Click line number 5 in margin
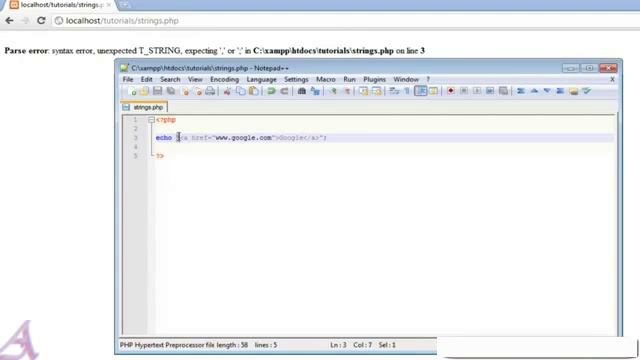This screenshot has height=360, width=640. (135, 156)
